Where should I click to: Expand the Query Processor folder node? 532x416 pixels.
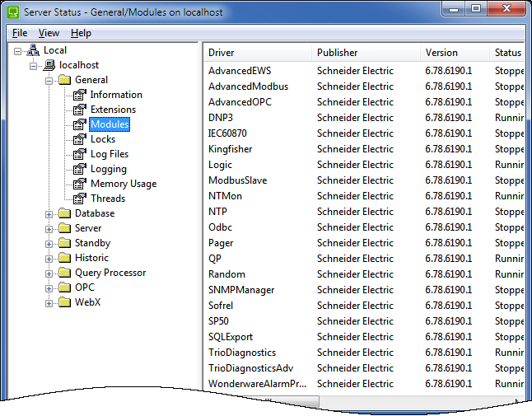(x=49, y=273)
